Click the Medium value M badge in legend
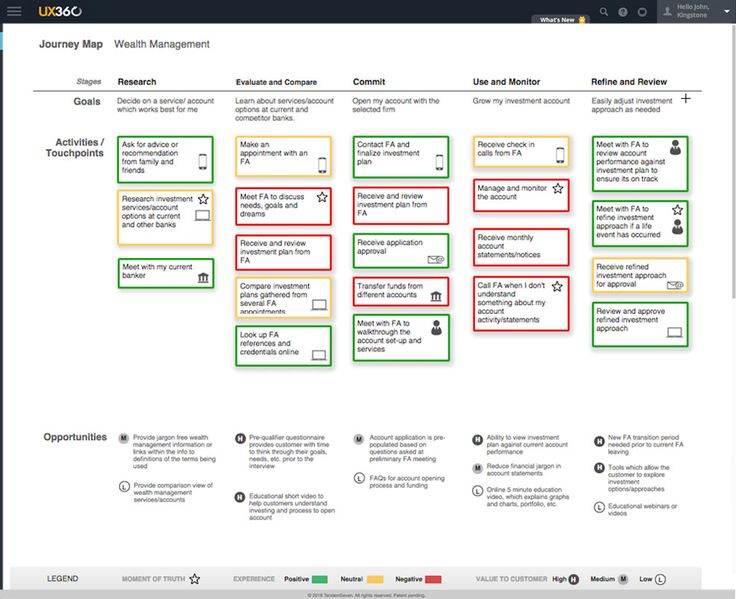736x599 pixels. 623,579
